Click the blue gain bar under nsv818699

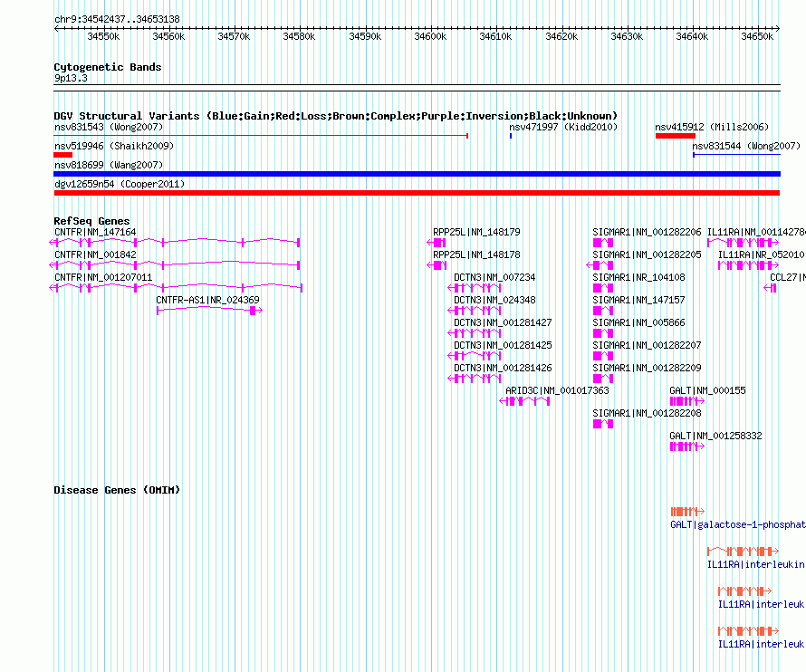(417, 174)
